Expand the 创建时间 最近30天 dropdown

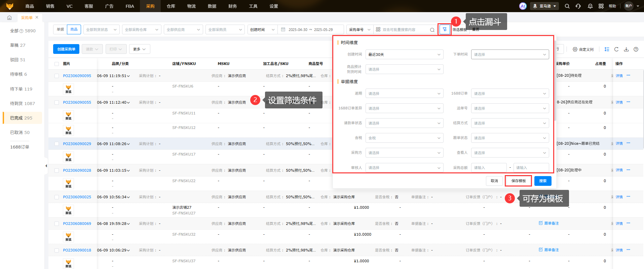(404, 55)
